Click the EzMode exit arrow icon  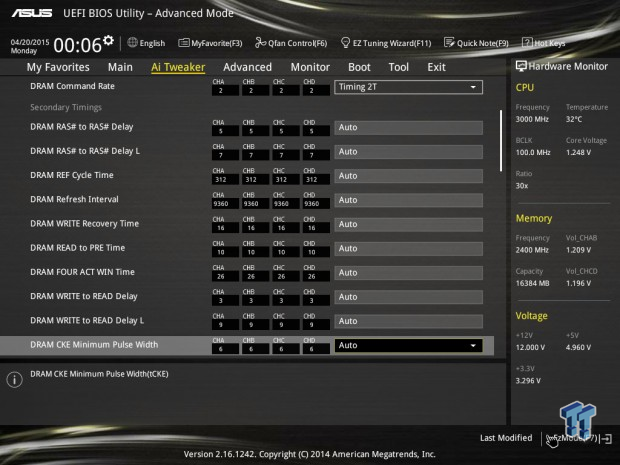point(607,439)
